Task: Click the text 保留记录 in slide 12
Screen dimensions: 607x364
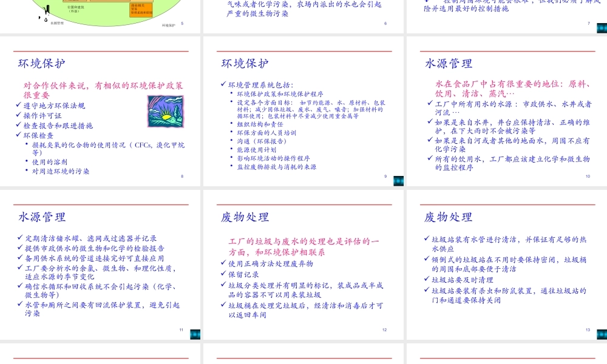Action: tap(243, 275)
